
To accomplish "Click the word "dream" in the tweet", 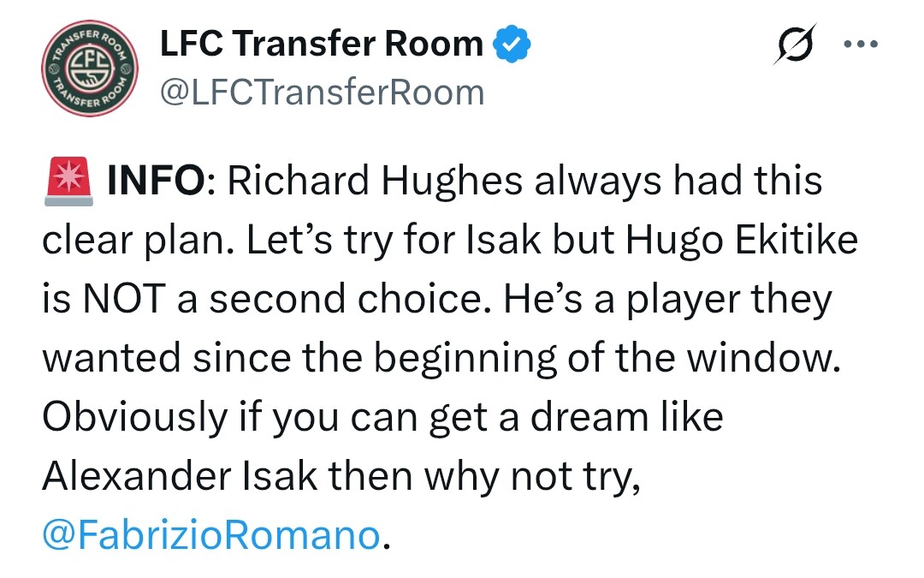I will click(x=578, y=418).
